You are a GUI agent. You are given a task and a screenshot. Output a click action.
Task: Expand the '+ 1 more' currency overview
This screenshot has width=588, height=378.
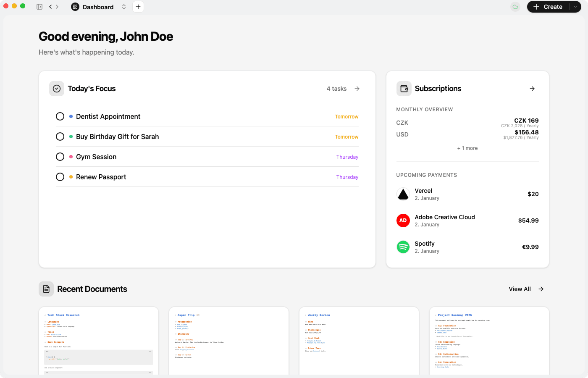[x=467, y=148]
